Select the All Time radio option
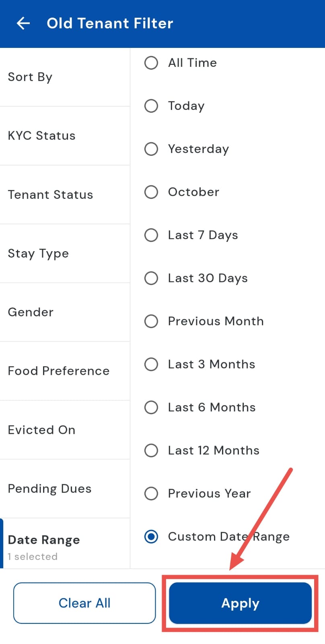 151,63
